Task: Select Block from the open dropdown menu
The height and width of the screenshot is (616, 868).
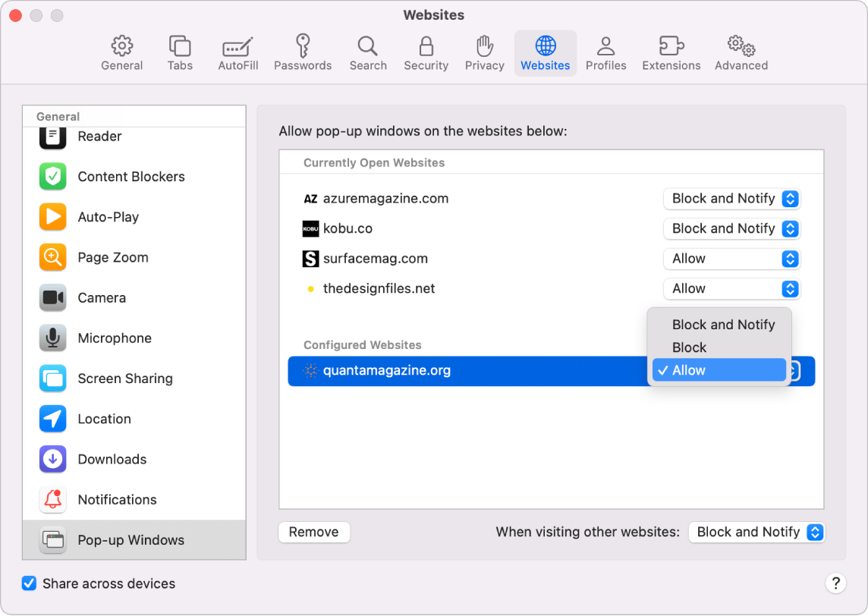Action: point(688,347)
